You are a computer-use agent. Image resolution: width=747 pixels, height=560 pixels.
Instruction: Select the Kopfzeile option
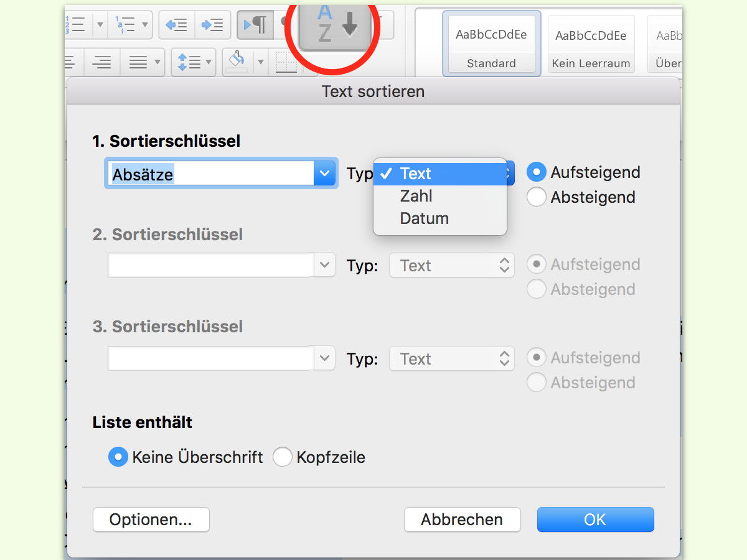pos(283,457)
